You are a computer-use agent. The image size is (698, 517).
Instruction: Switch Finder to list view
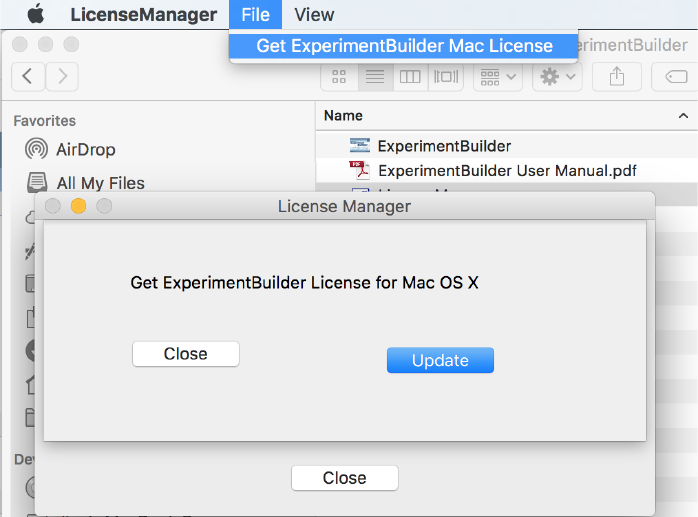tap(375, 77)
